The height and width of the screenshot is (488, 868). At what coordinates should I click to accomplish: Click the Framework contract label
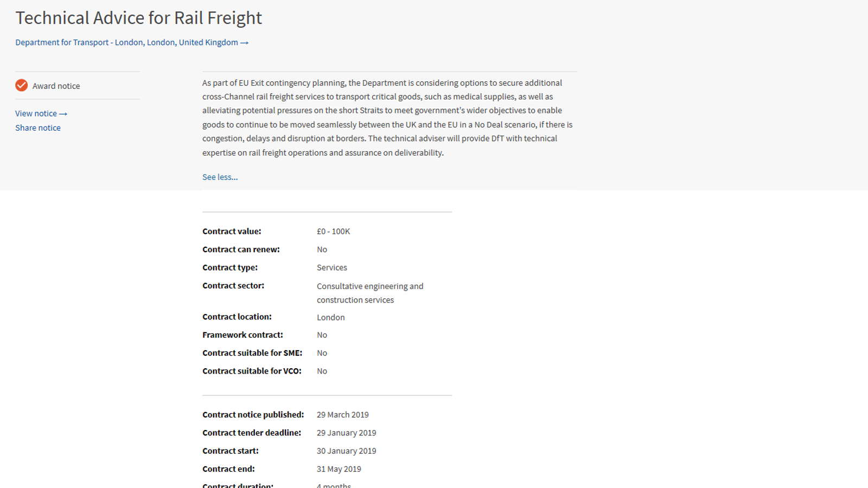[x=242, y=335]
